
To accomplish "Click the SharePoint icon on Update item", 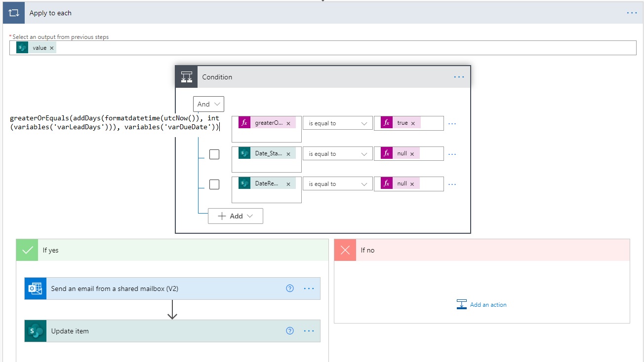I will tap(35, 331).
